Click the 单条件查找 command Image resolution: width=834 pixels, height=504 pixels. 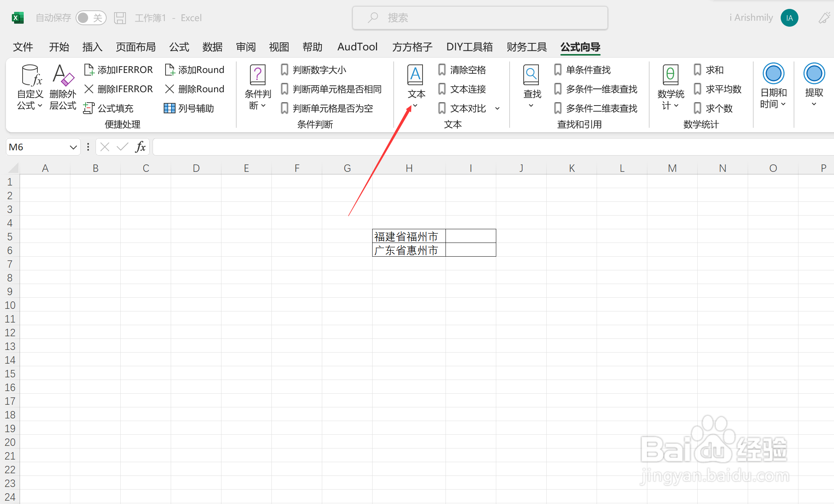[x=582, y=70]
